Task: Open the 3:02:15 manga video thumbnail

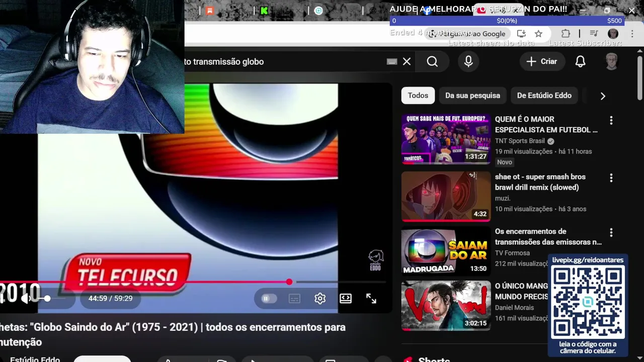Action: (x=446, y=305)
